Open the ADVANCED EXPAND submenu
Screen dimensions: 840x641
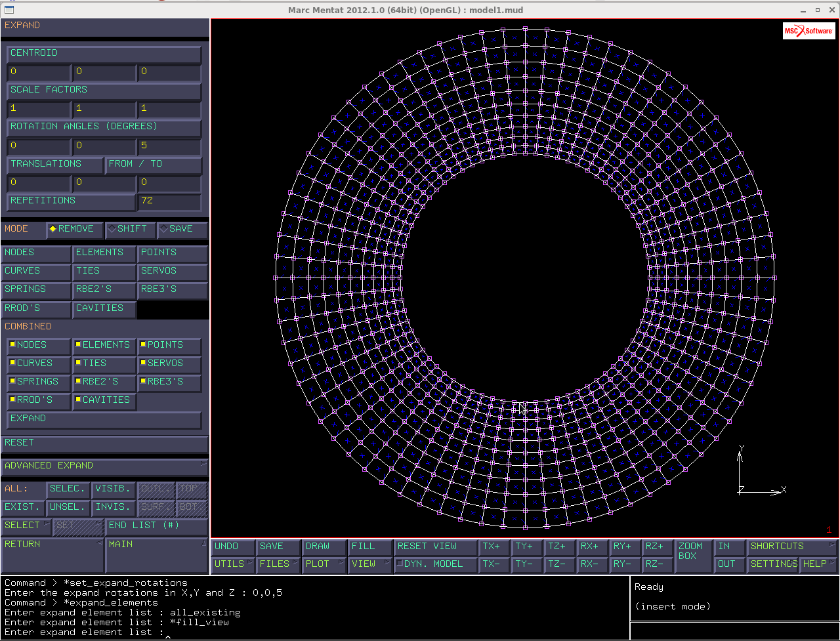tap(104, 466)
